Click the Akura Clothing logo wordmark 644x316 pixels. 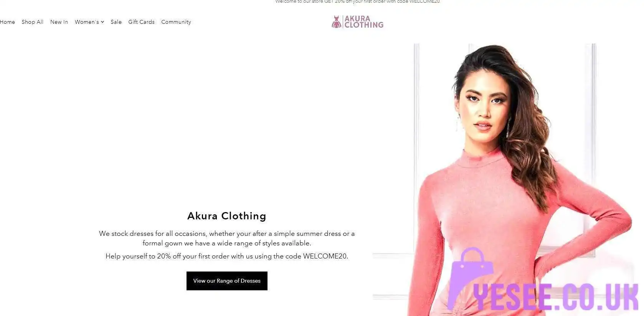click(364, 22)
